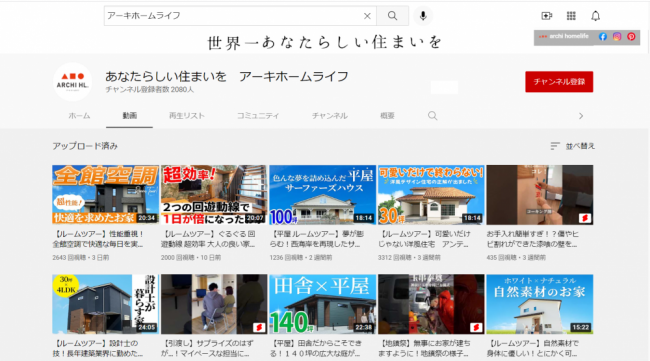Open title 【ルームツアー】設計士の技

coord(98,349)
